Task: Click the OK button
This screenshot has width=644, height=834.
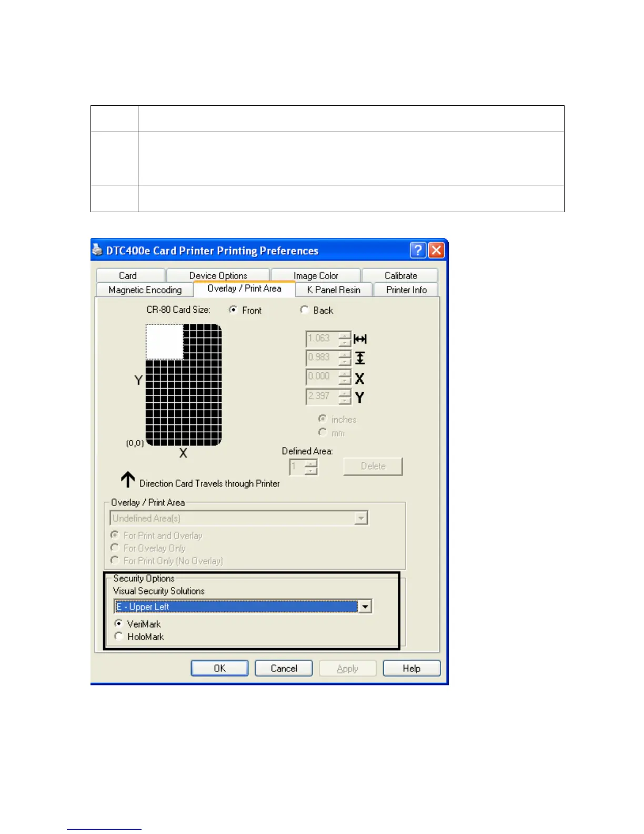Action: pyautogui.click(x=219, y=668)
